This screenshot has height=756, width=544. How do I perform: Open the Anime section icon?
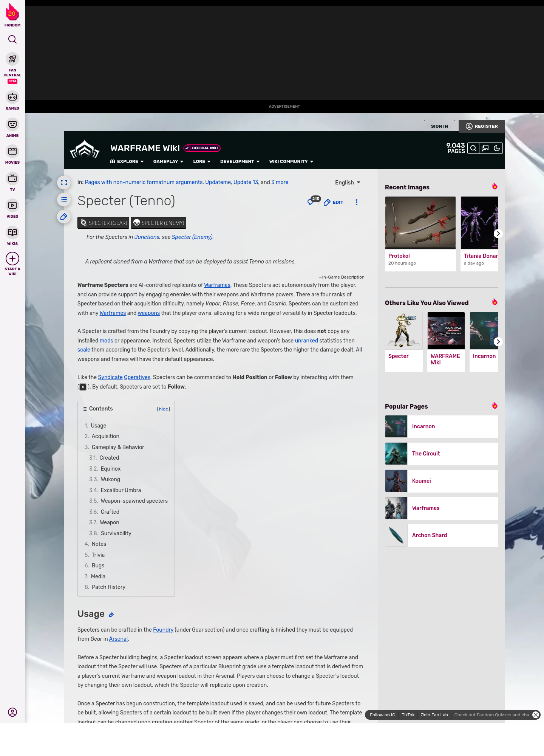point(12,124)
